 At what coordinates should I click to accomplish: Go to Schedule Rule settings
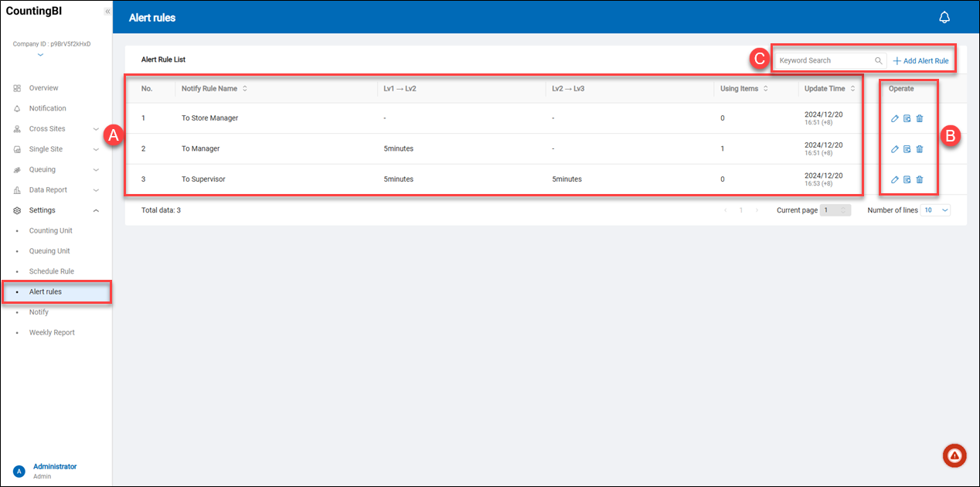[51, 271]
